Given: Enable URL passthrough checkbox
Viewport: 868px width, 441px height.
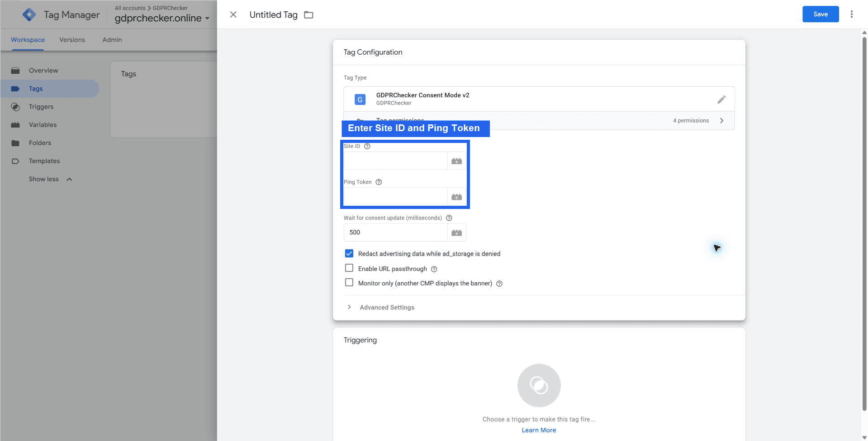Looking at the screenshot, I should [349, 268].
